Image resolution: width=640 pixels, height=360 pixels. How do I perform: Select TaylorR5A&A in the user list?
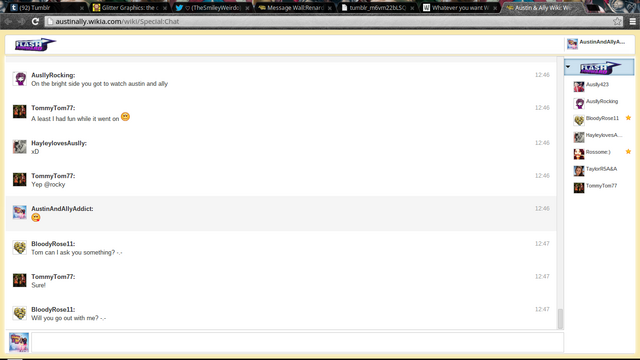tap(599, 170)
